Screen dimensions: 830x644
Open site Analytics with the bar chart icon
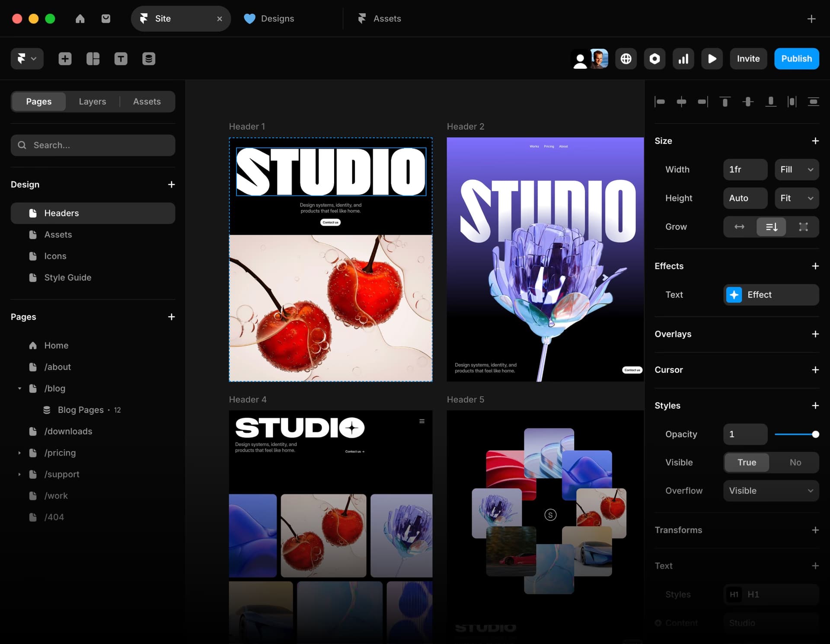[683, 59]
